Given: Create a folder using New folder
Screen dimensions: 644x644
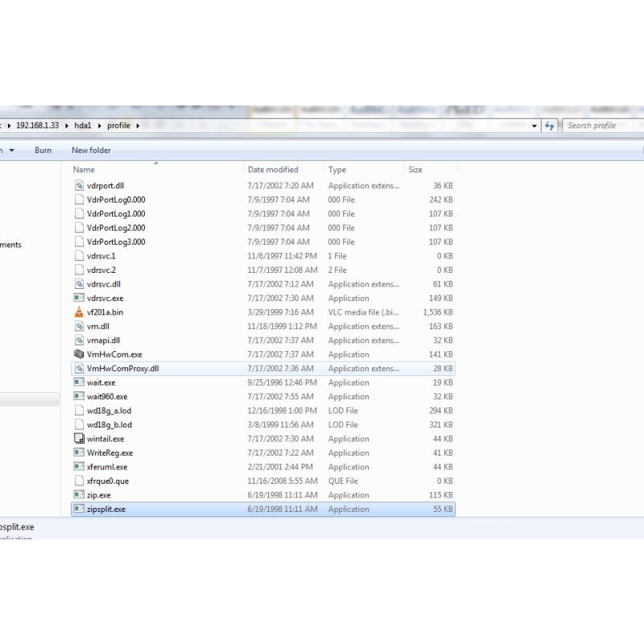Looking at the screenshot, I should [91, 151].
